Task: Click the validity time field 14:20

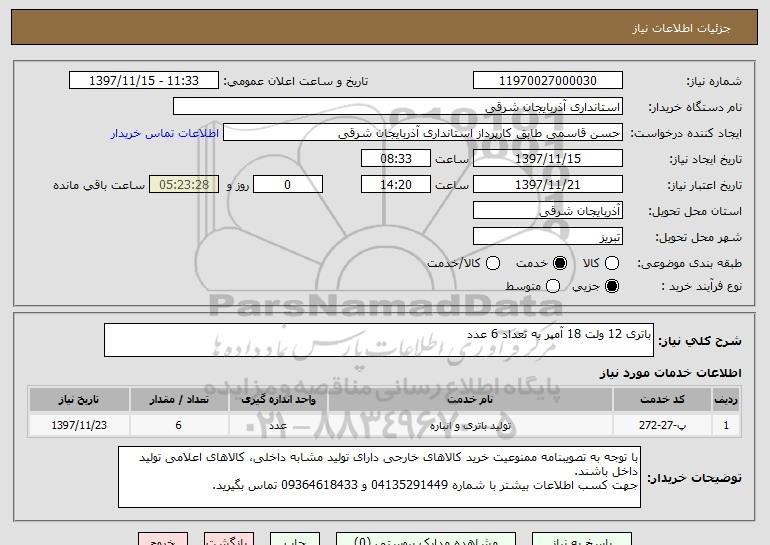Action: pos(396,185)
